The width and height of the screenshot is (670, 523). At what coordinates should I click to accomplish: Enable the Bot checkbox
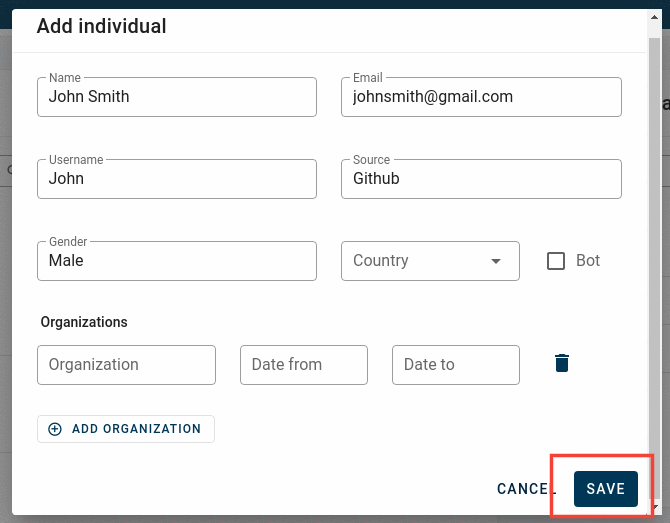(x=555, y=261)
